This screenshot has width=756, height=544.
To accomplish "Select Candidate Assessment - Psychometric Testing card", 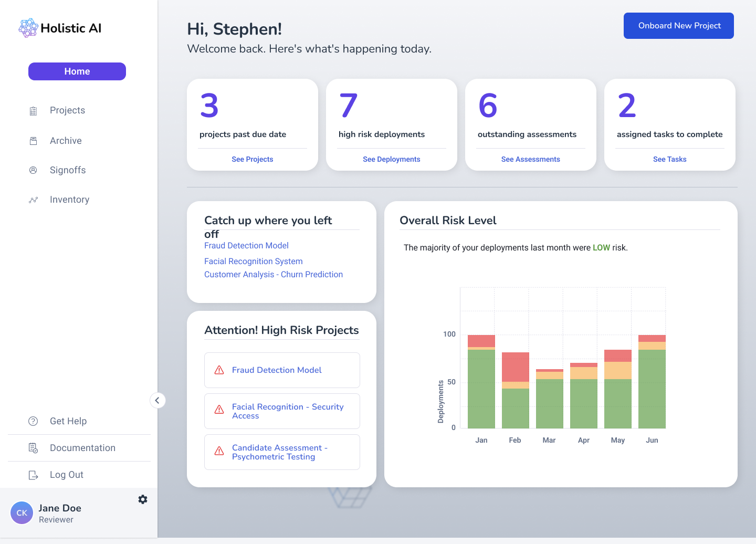I will coord(282,452).
